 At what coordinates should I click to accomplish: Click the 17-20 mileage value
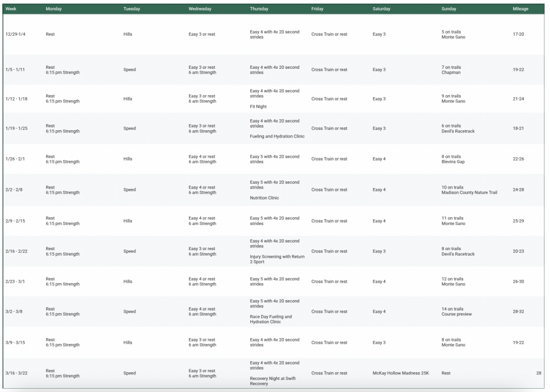pyautogui.click(x=518, y=35)
